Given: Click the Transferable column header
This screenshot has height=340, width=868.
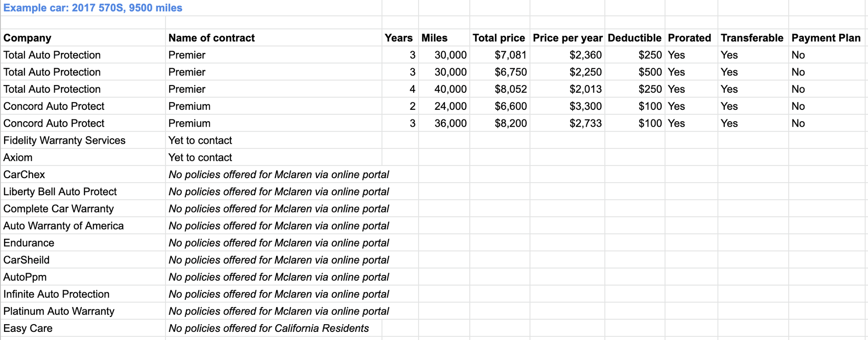Looking at the screenshot, I should 753,38.
